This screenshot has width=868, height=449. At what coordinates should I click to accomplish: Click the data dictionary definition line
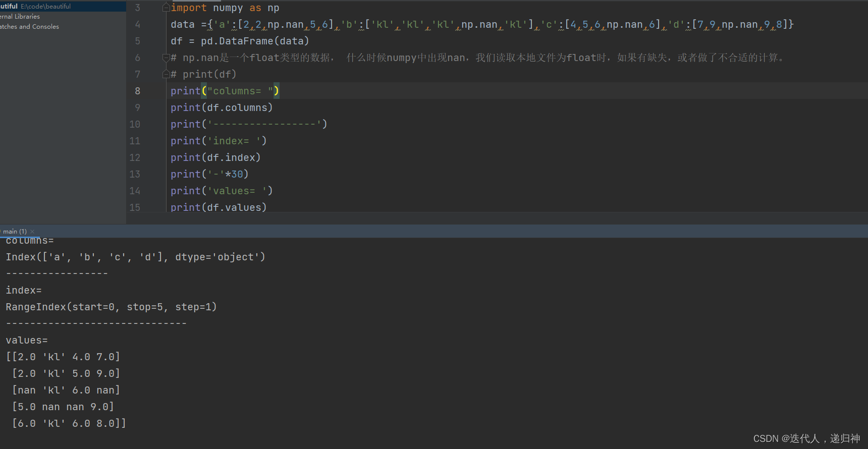pos(482,24)
